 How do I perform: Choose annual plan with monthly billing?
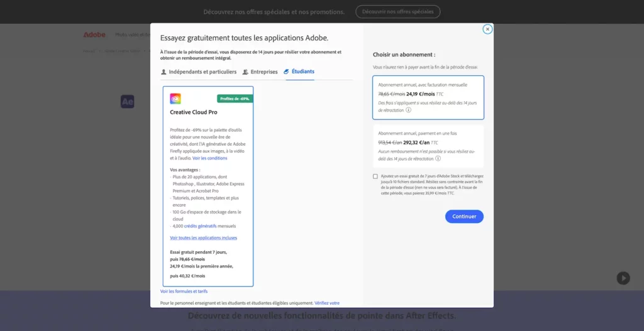tap(428, 97)
